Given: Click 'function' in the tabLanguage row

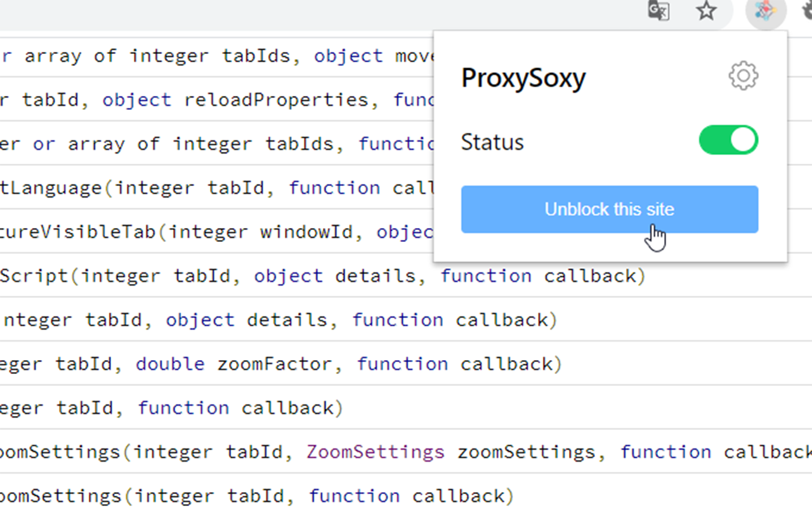Looking at the screenshot, I should click(x=334, y=188).
